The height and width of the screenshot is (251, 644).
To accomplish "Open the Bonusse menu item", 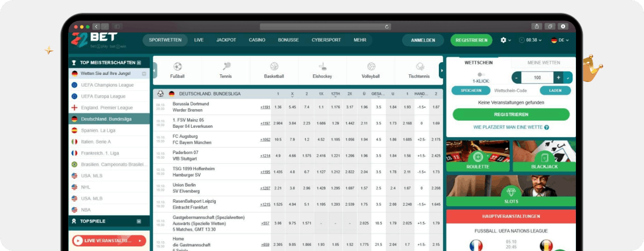I will click(288, 40).
